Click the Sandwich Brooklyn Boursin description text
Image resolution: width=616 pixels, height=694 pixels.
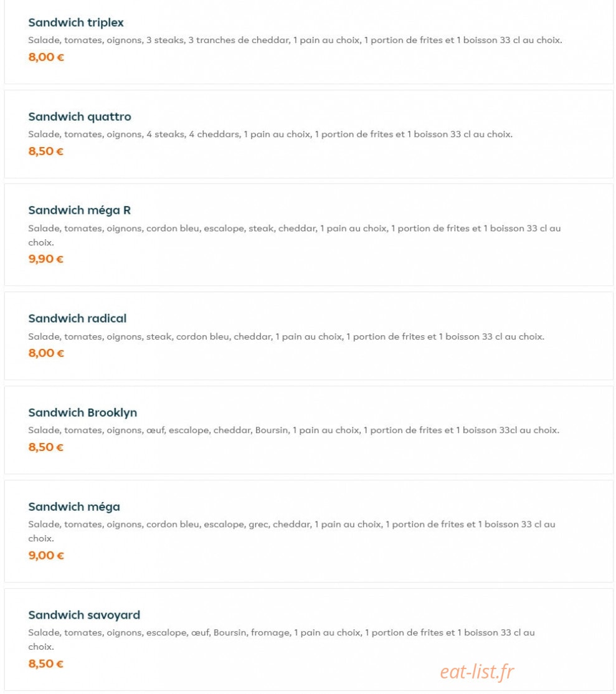click(294, 430)
